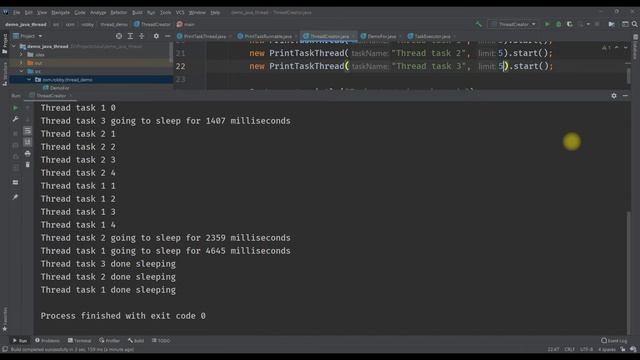This screenshot has height=360, width=640.
Task: Click Expand All icon in Project panel
Action: (x=130, y=36)
